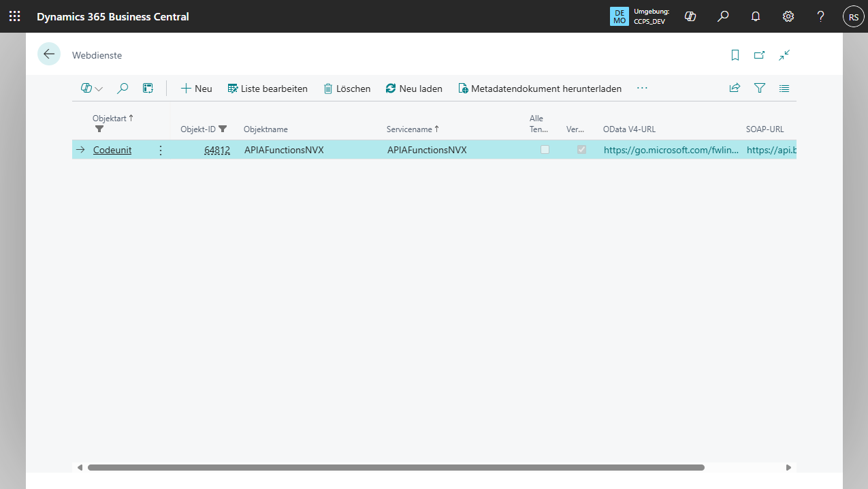Toggle the Alle Tenants checkbox for APIAFunctionsNVX
Image resolution: width=868 pixels, height=489 pixels.
pyautogui.click(x=545, y=150)
